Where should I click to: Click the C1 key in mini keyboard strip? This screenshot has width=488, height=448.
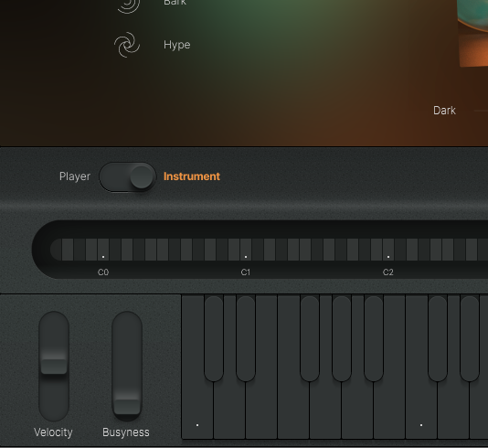[246, 250]
